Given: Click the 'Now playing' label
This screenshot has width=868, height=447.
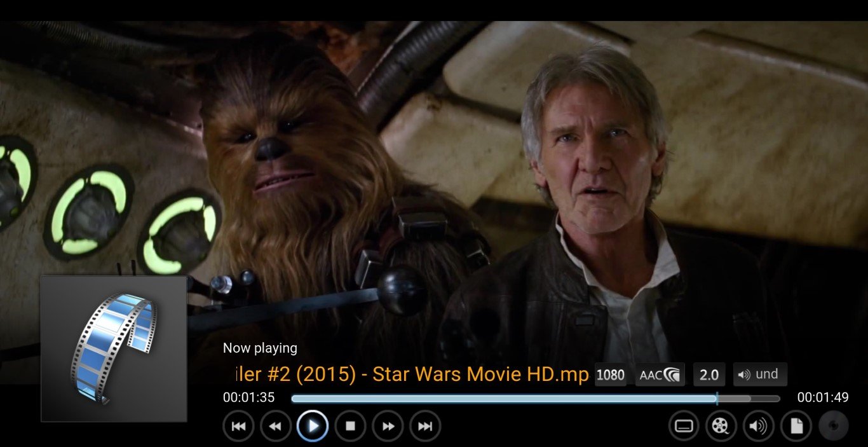Looking at the screenshot, I should pos(260,348).
